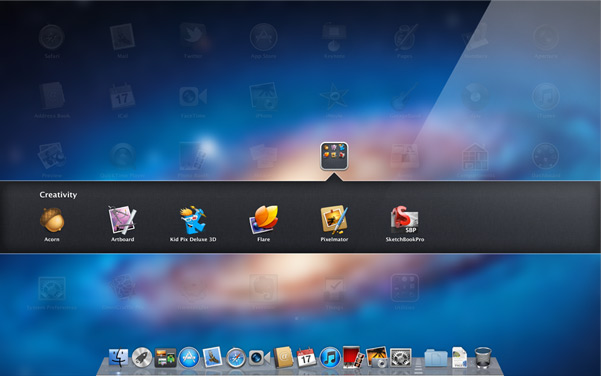Launch SketchBookPro app icon

coord(405,220)
